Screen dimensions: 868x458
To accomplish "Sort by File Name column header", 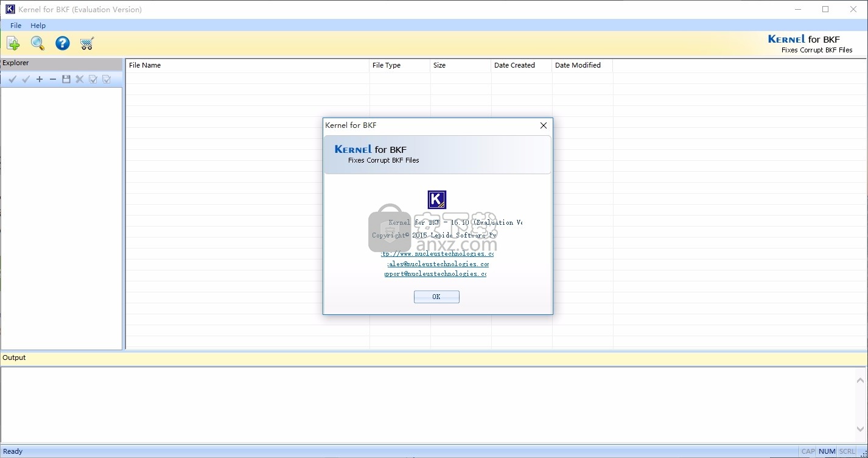I will [x=248, y=65].
